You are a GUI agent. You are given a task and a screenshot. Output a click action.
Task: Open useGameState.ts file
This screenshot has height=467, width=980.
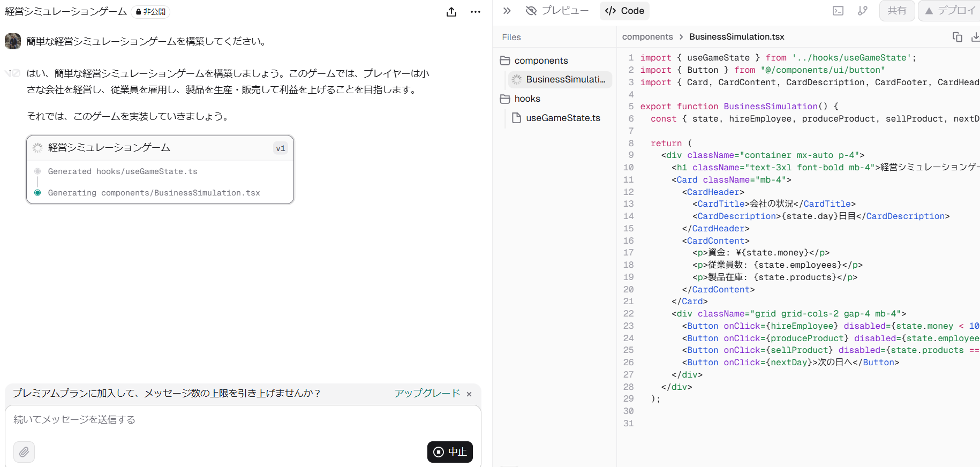556,118
